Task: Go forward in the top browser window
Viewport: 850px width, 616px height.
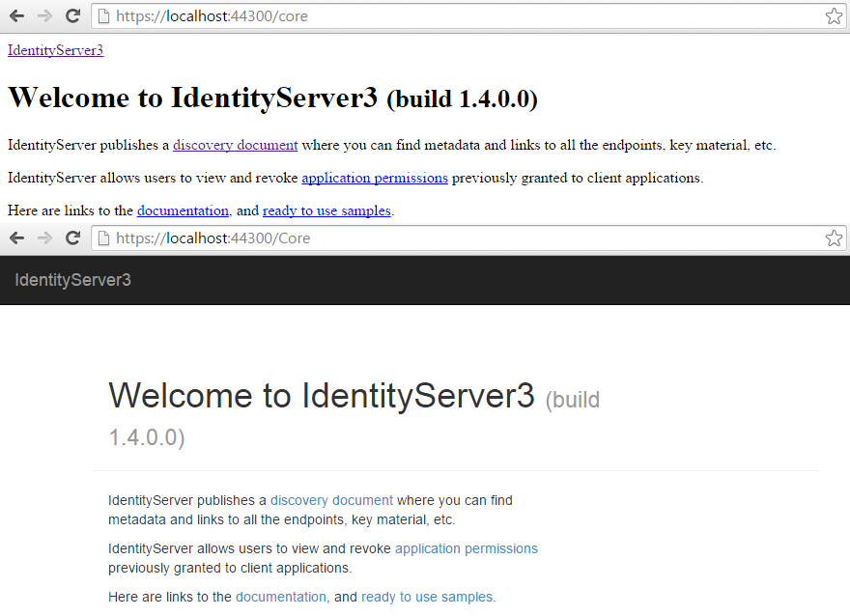Action: pos(45,16)
